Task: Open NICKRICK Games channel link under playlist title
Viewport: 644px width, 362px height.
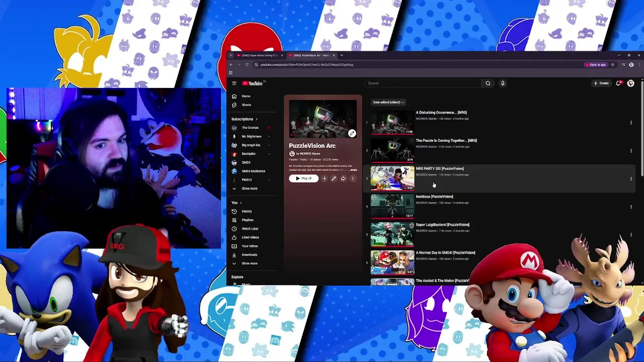Action: [309, 154]
